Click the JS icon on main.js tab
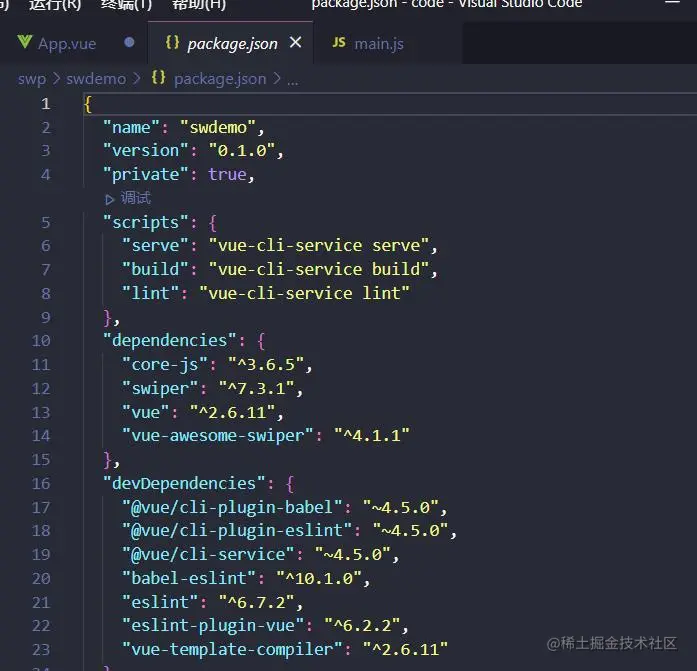The image size is (697, 671). click(x=339, y=43)
